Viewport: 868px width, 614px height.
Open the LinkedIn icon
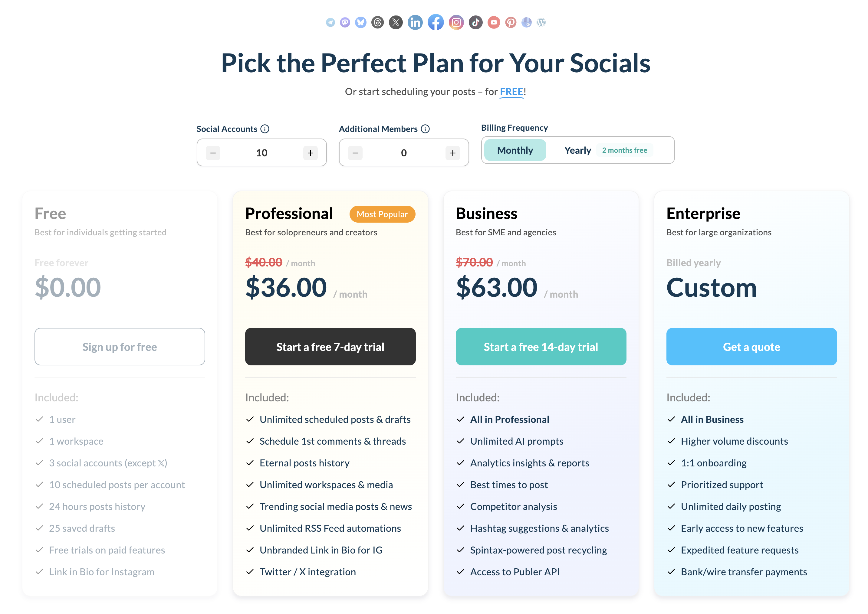pos(415,22)
